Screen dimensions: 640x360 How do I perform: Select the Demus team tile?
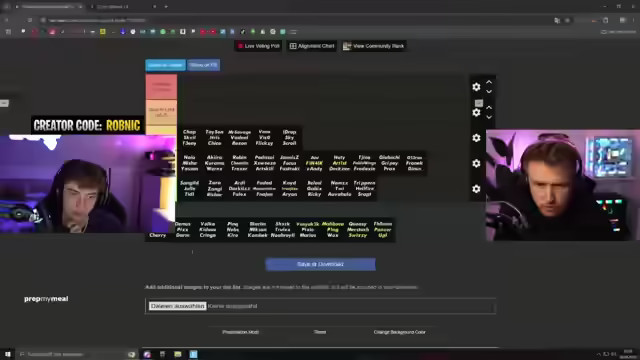182,230
